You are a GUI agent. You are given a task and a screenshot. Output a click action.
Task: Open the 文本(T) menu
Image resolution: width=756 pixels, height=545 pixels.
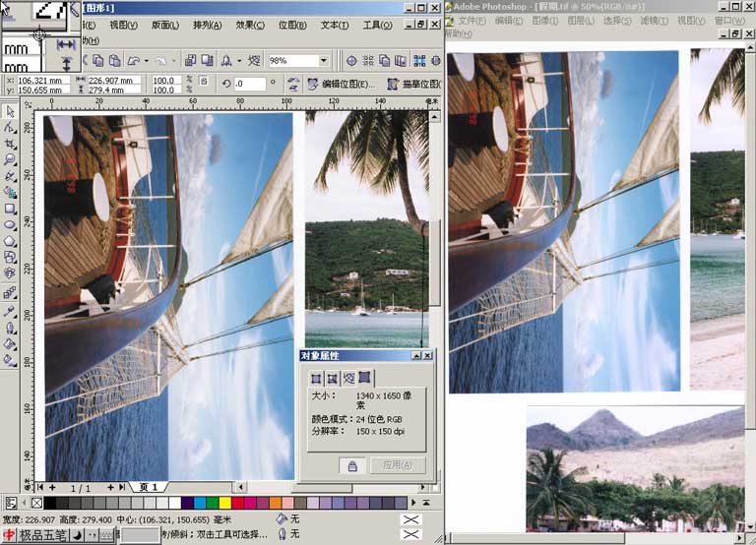pyautogui.click(x=335, y=25)
